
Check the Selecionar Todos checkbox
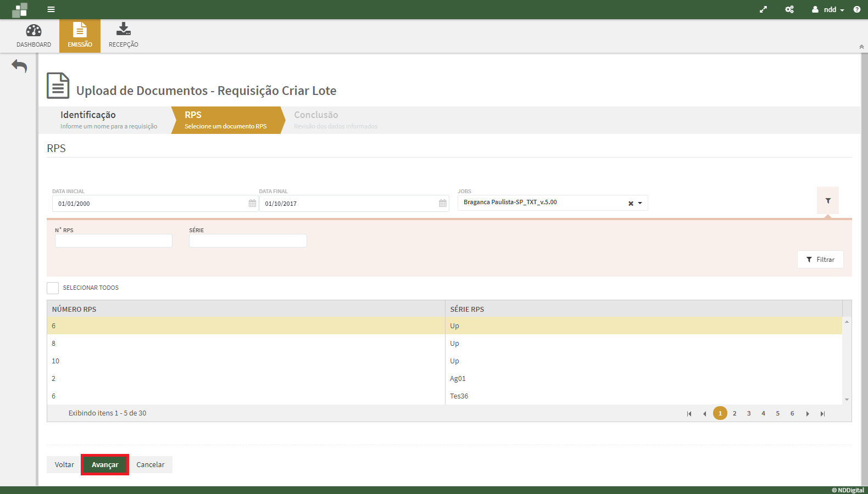(x=53, y=288)
